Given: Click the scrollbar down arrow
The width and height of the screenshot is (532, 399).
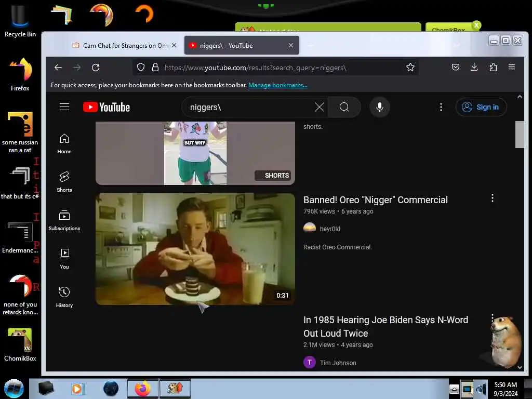Looking at the screenshot, I should [520, 367].
